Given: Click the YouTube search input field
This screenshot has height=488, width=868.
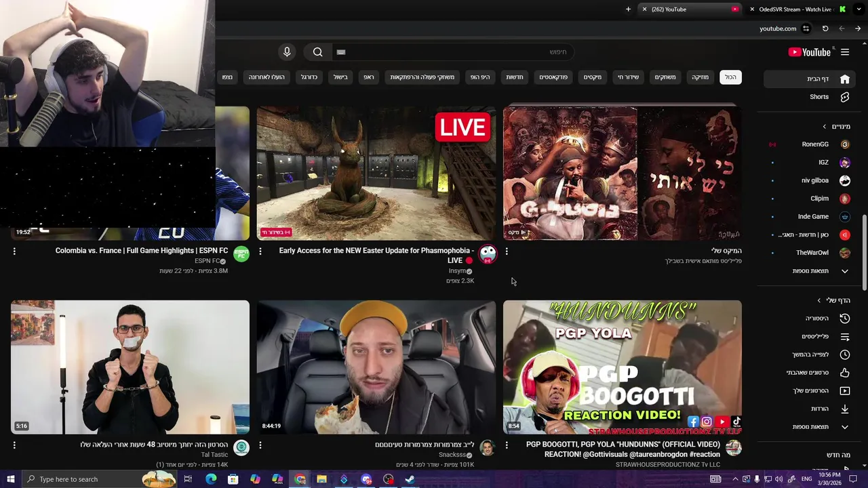Looking at the screenshot, I should point(453,52).
